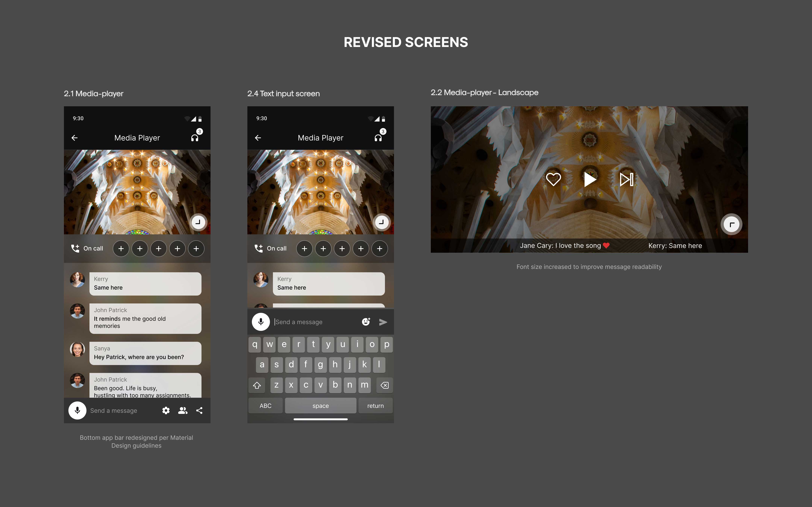Click the skip next icon on landscape video
The image size is (812, 507).
626,179
